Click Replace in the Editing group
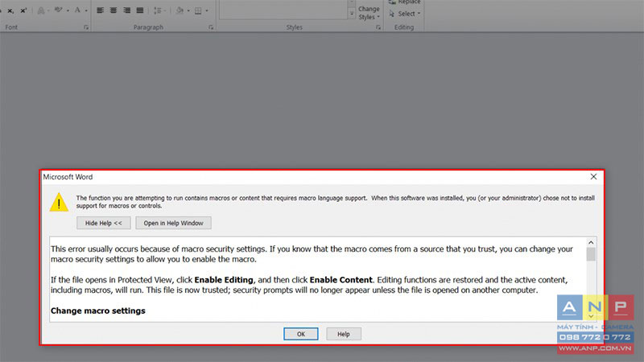 point(405,2)
